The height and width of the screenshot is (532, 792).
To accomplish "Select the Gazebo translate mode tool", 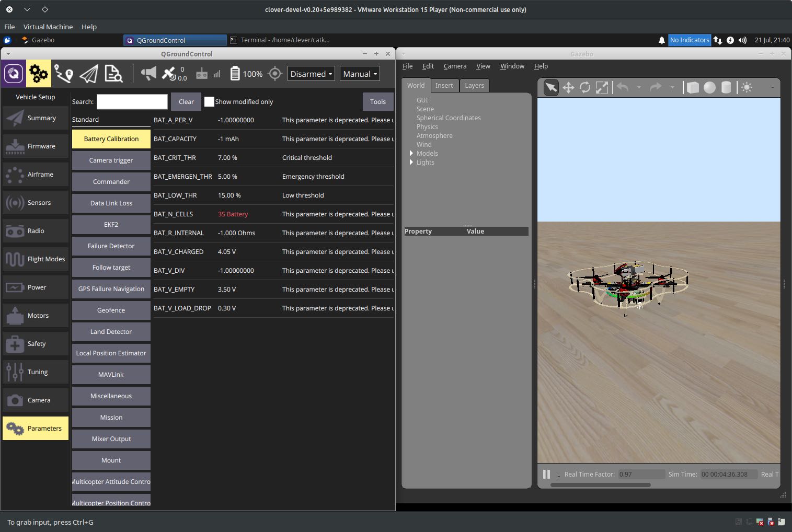I will click(x=568, y=88).
